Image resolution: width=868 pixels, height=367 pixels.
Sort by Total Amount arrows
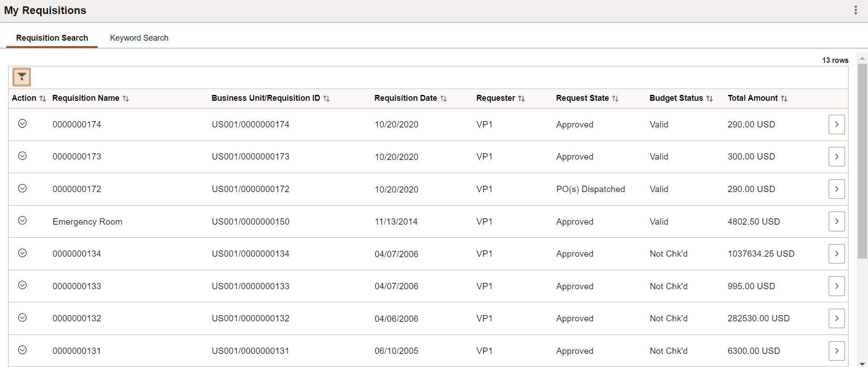(784, 99)
